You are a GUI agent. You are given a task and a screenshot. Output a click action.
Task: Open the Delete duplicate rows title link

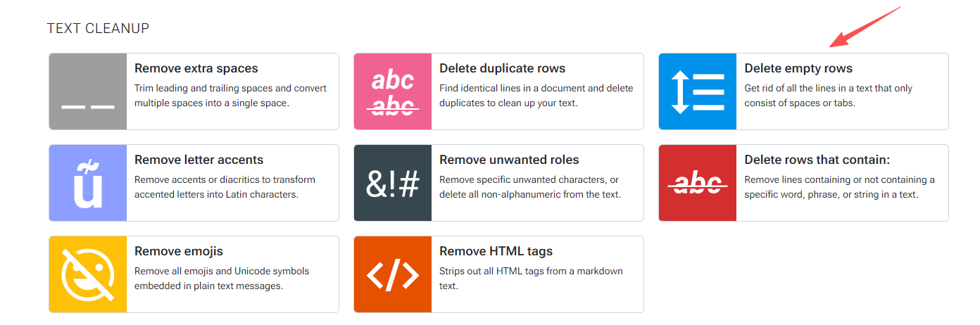click(x=502, y=68)
